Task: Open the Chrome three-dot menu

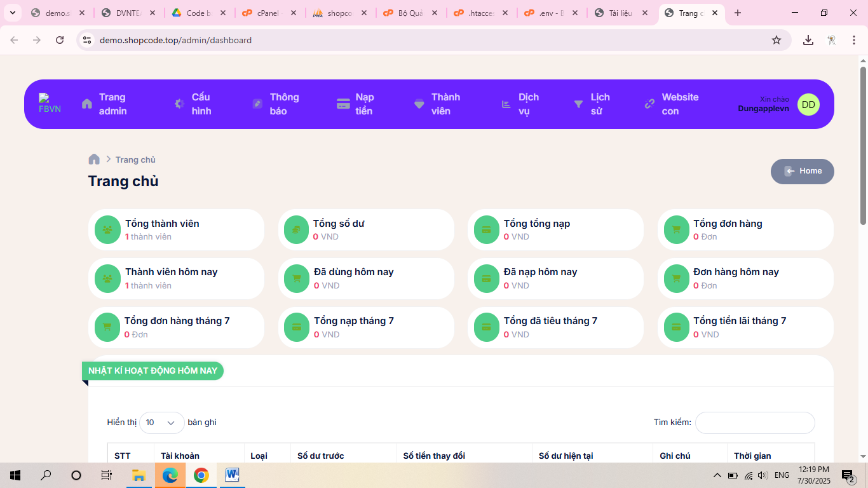Action: 853,40
